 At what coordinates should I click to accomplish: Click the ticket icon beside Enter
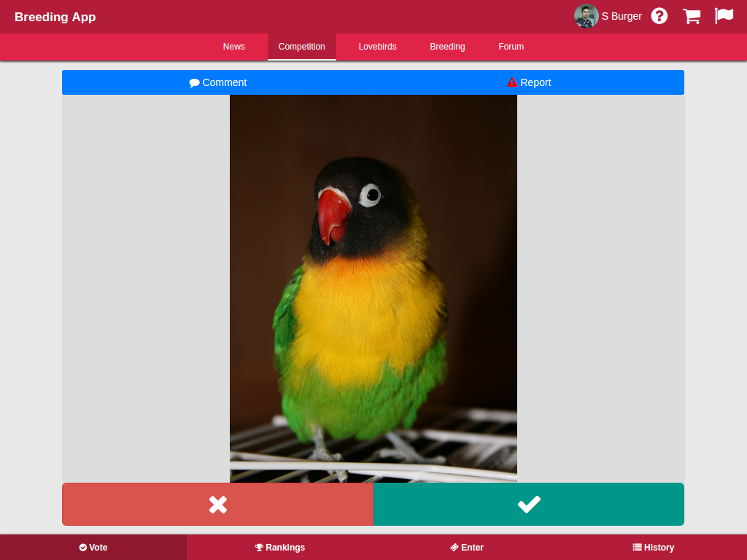(454, 548)
